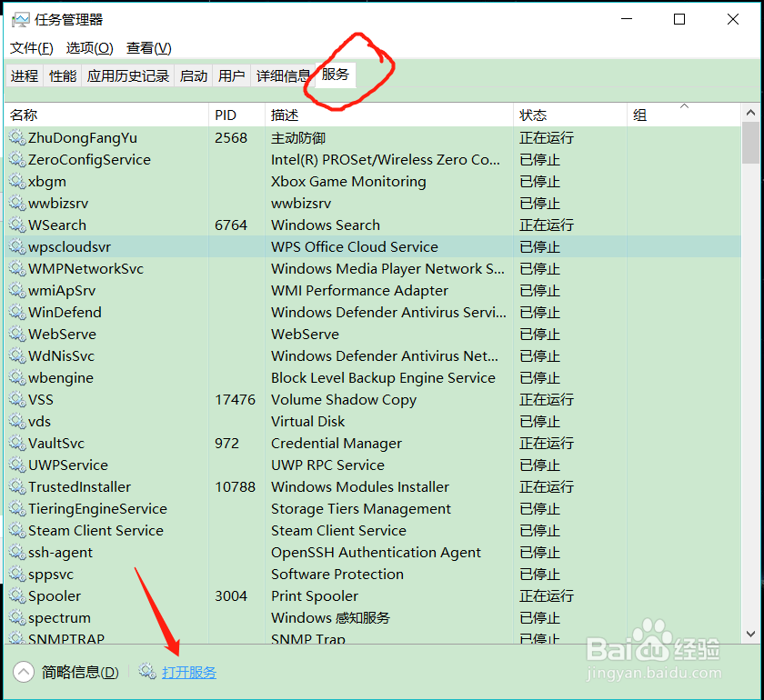
Task: Click the 打开服务 link
Action: [189, 673]
